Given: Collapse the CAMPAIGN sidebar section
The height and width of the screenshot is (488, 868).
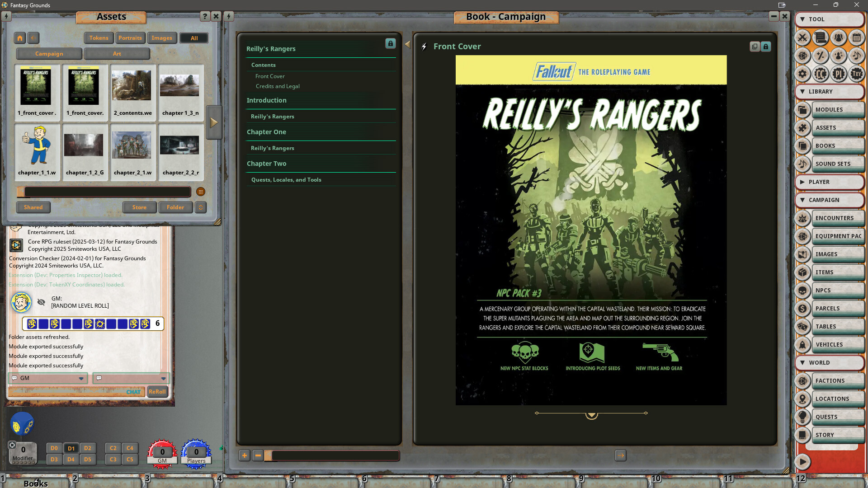Looking at the screenshot, I should 830,200.
